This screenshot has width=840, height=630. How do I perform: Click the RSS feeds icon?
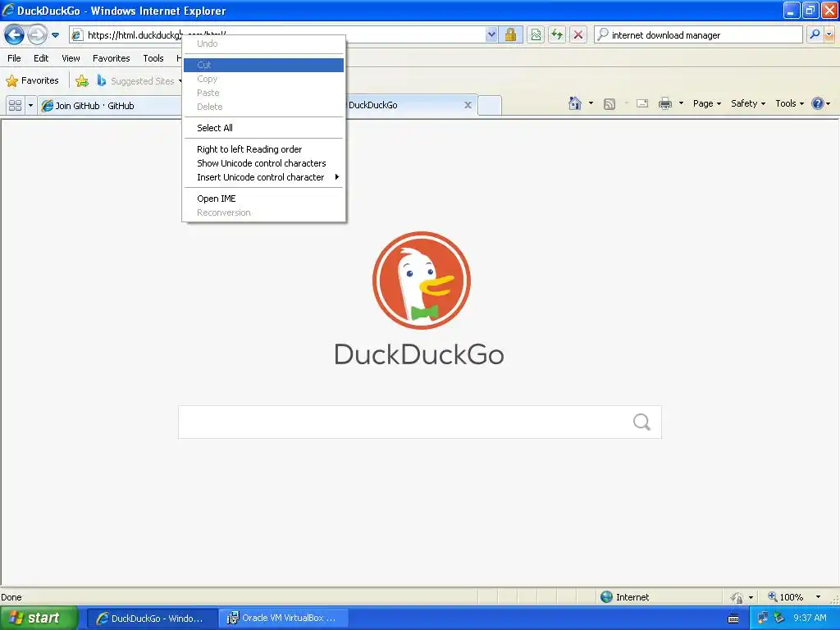tap(609, 104)
